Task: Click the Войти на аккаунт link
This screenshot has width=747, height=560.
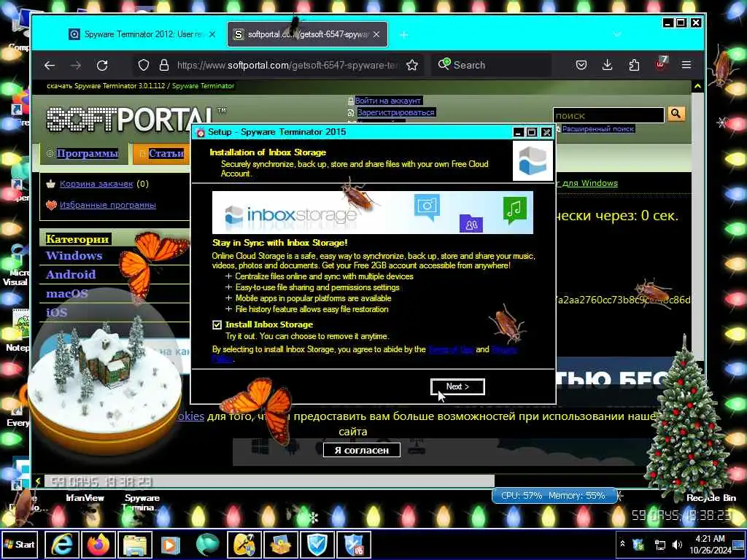Action: pyautogui.click(x=388, y=101)
